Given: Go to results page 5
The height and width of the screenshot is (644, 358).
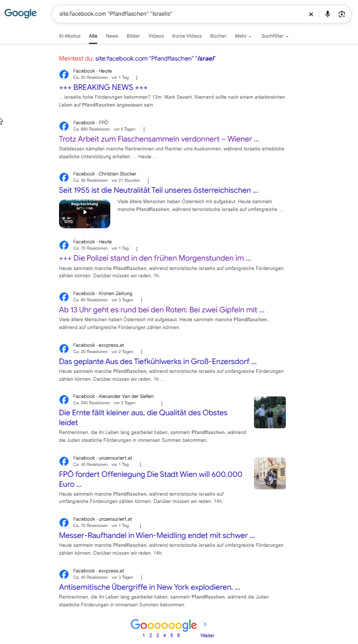Looking at the screenshot, I should click(171, 636).
